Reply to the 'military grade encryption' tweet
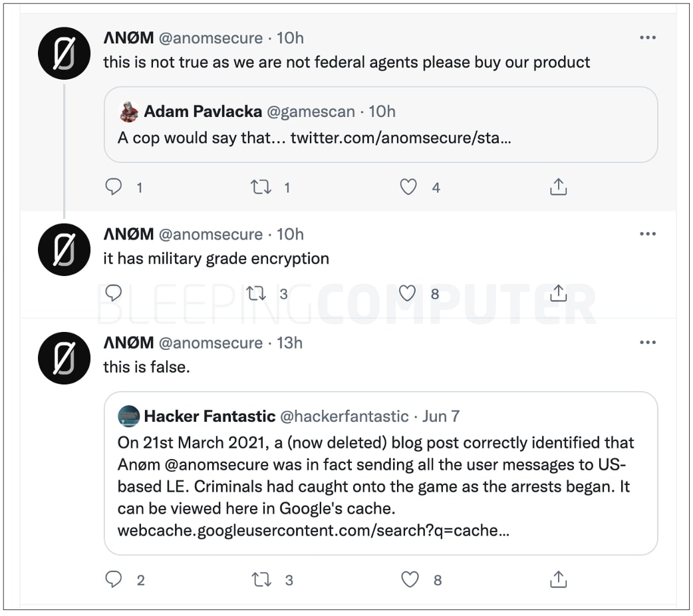The height and width of the screenshot is (616, 693). click(114, 293)
